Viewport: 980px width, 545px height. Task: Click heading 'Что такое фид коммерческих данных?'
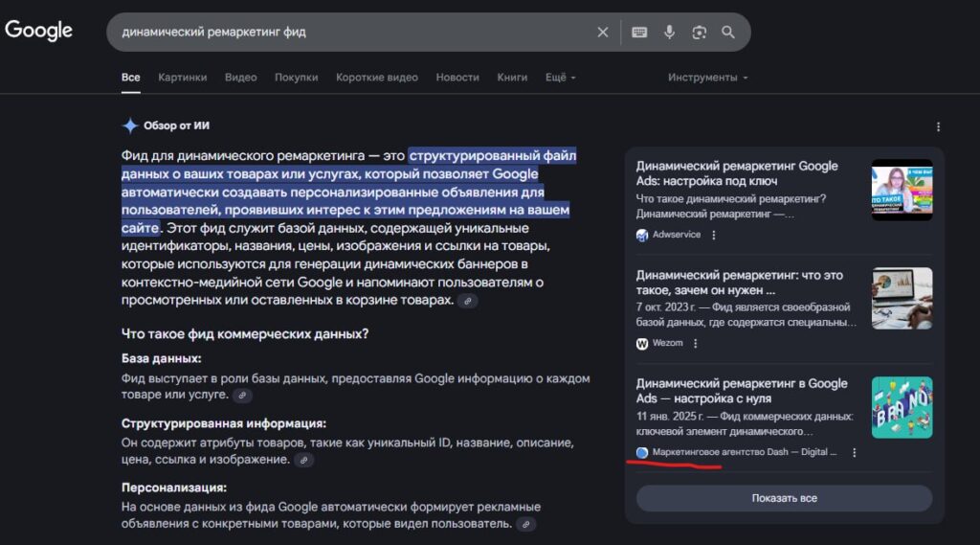pyautogui.click(x=245, y=334)
